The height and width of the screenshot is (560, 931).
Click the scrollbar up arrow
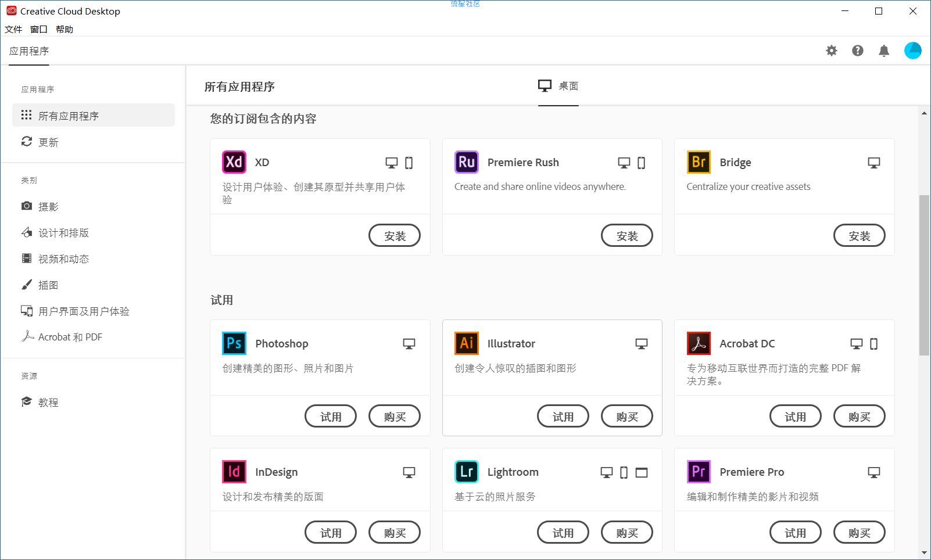[x=924, y=113]
